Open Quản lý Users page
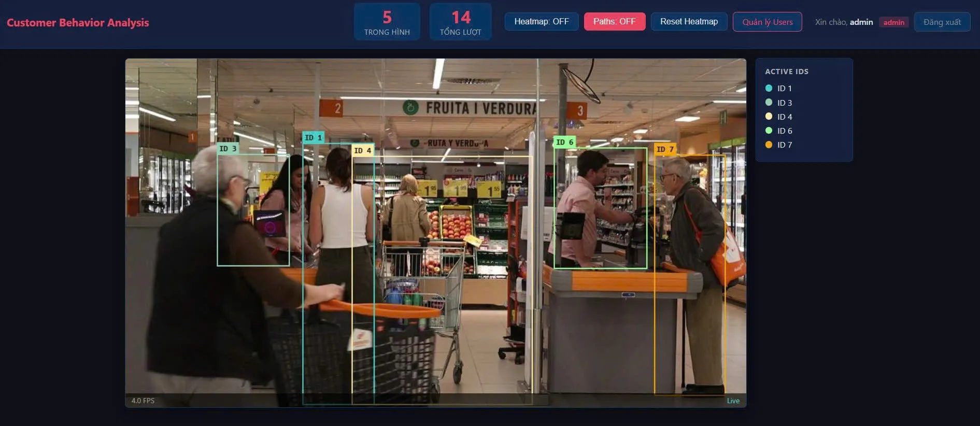 (768, 22)
